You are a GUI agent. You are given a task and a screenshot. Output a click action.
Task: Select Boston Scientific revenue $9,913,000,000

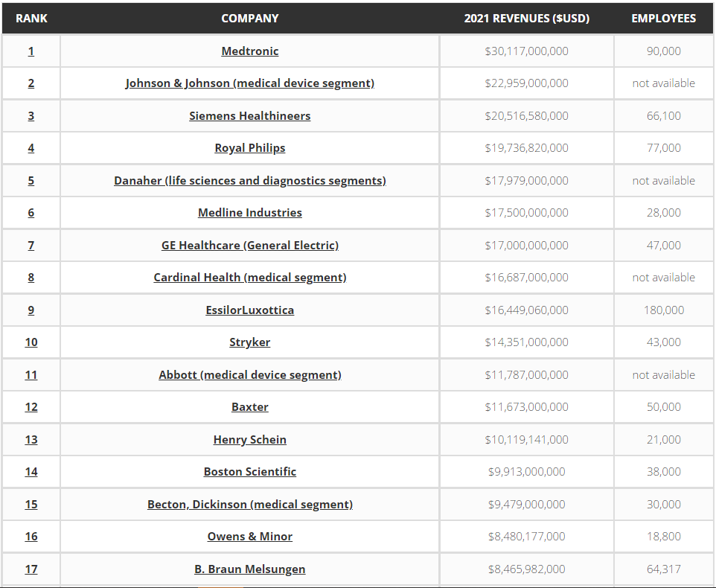(526, 472)
